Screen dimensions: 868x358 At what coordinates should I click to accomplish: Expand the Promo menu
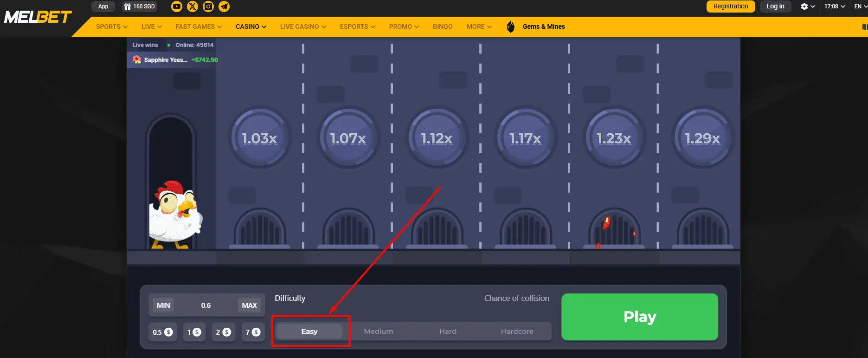404,27
